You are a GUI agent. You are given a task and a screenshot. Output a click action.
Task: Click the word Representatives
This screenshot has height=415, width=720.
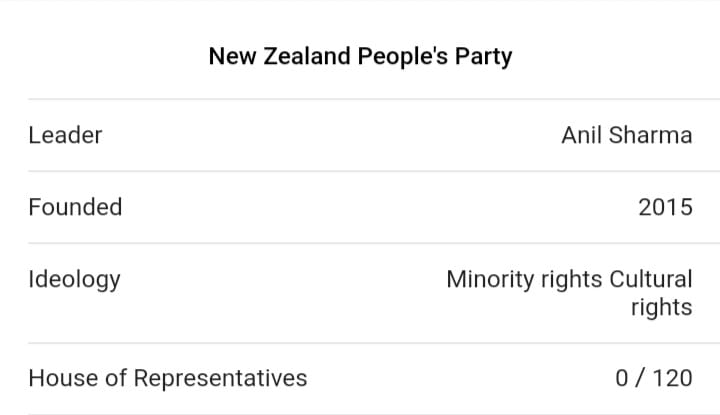coord(220,378)
